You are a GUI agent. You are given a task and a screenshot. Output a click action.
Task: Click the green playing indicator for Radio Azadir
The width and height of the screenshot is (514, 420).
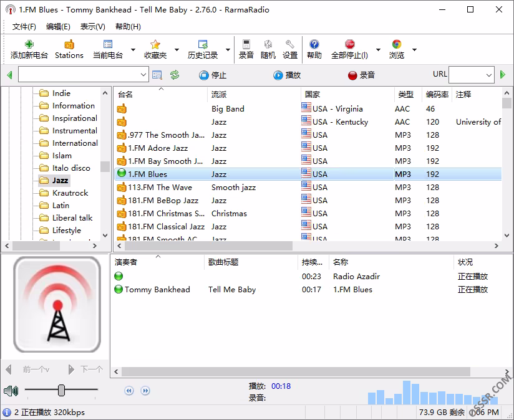[119, 276]
